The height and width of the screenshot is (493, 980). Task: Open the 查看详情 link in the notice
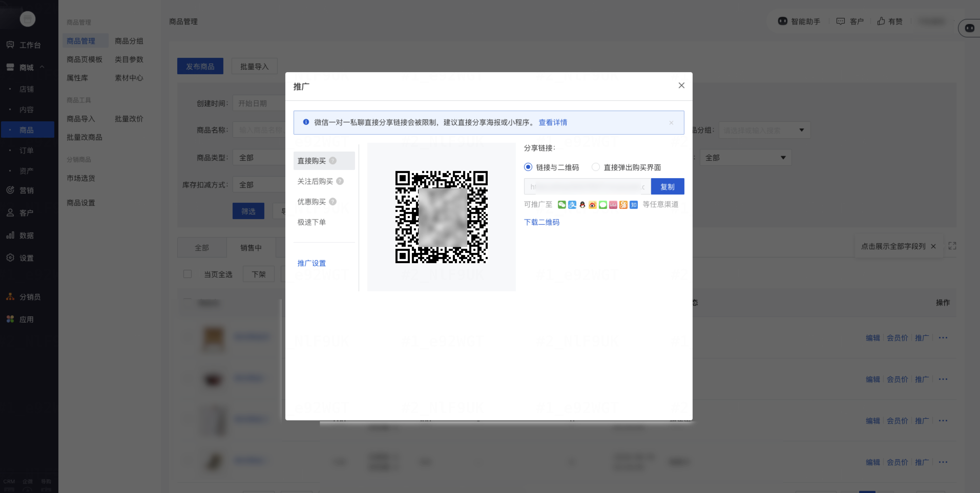click(553, 122)
